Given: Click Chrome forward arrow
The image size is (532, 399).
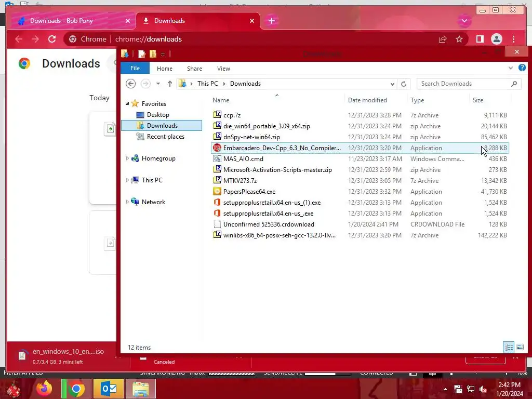Looking at the screenshot, I should pyautogui.click(x=35, y=39).
